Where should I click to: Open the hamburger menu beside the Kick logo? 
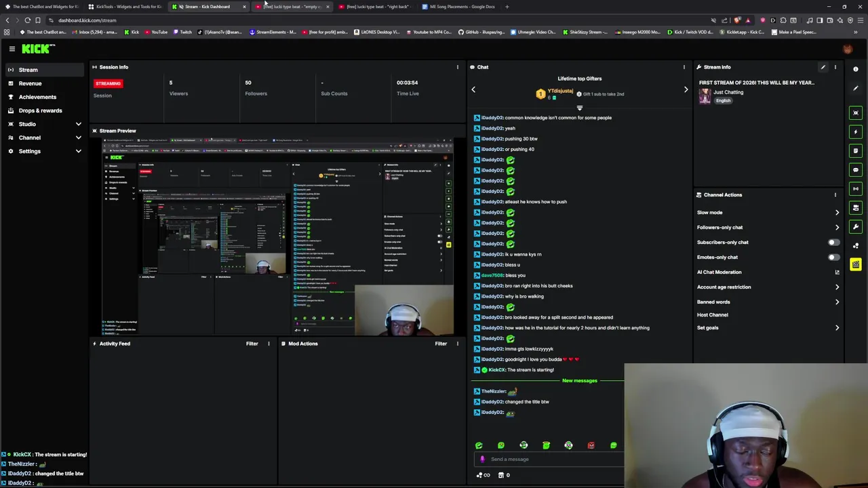tap(12, 49)
